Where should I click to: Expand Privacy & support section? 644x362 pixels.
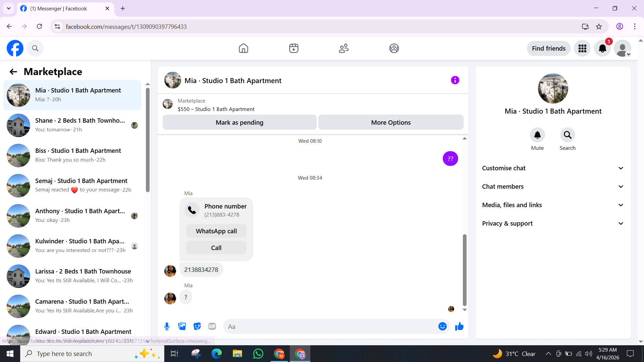click(553, 224)
